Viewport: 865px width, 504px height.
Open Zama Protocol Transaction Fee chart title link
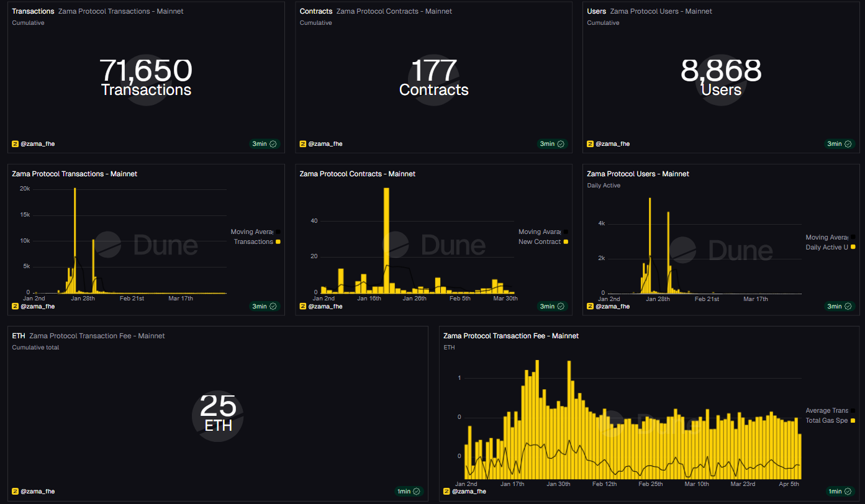(x=510, y=336)
